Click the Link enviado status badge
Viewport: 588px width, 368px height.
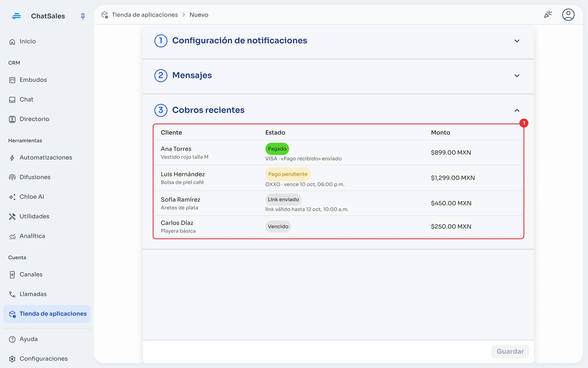(283, 199)
